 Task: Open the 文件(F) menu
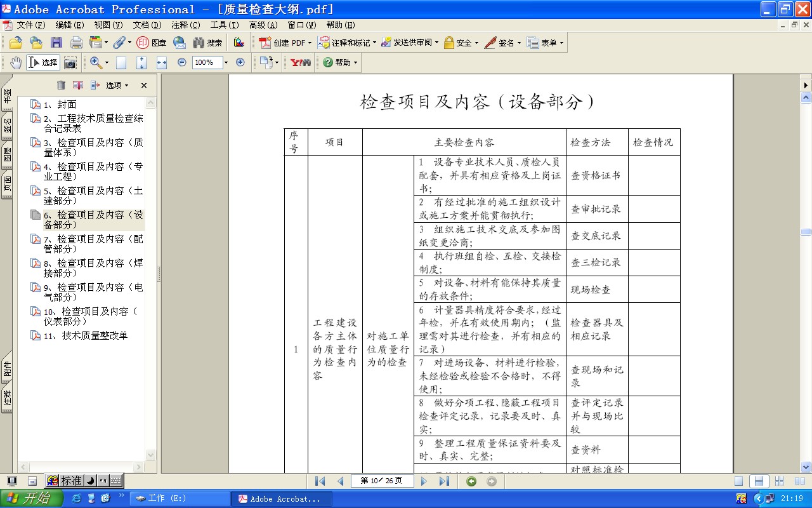(30, 25)
